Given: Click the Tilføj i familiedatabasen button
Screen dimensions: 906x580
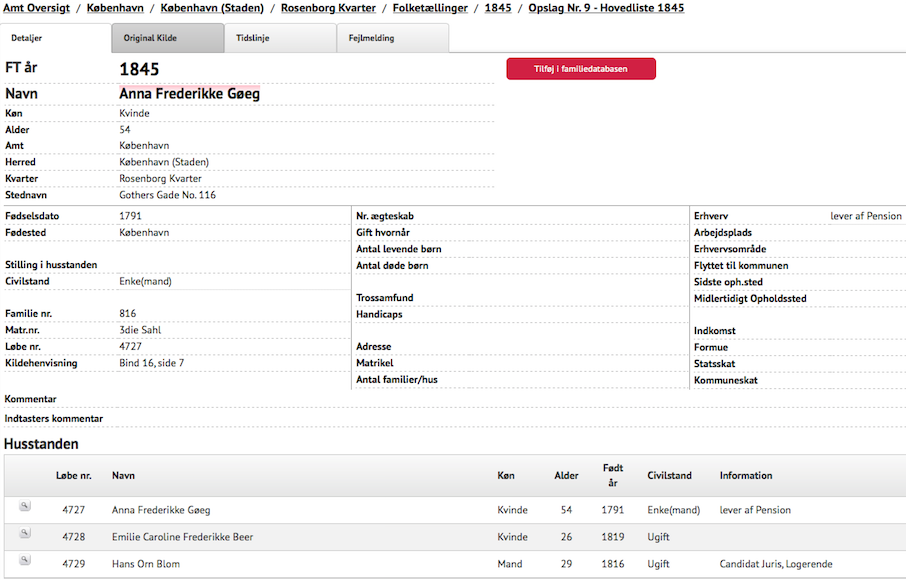Looking at the screenshot, I should click(581, 68).
